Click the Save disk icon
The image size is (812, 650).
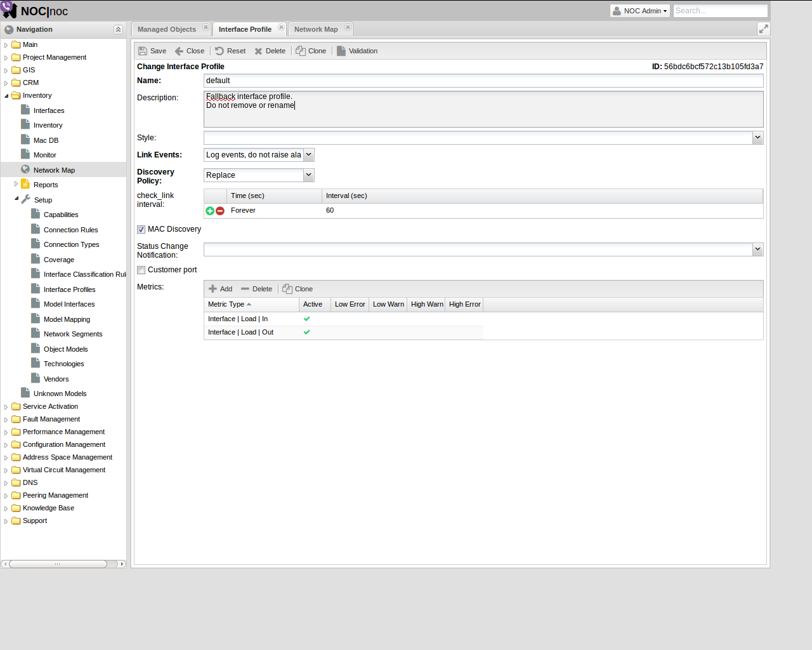[143, 51]
